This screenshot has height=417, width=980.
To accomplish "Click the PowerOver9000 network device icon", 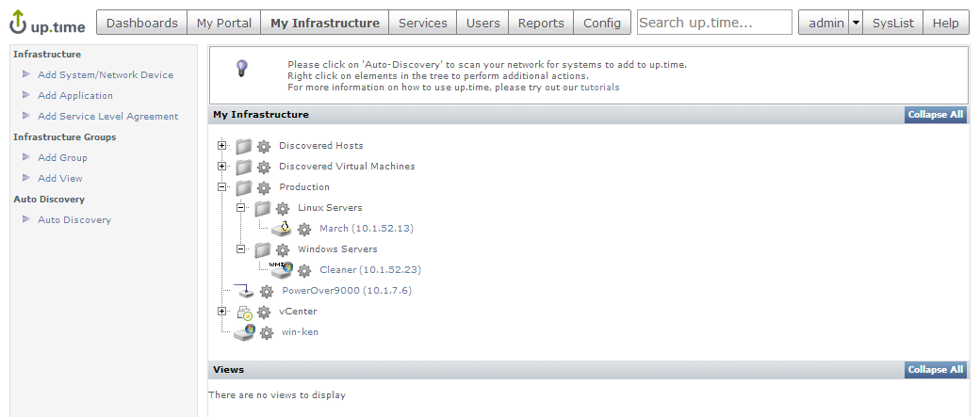I will 244,291.
